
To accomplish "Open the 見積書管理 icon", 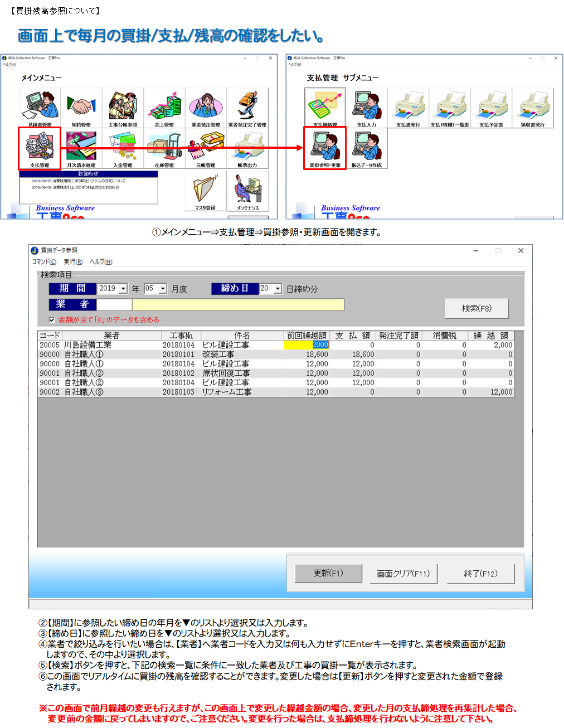I will (x=40, y=107).
